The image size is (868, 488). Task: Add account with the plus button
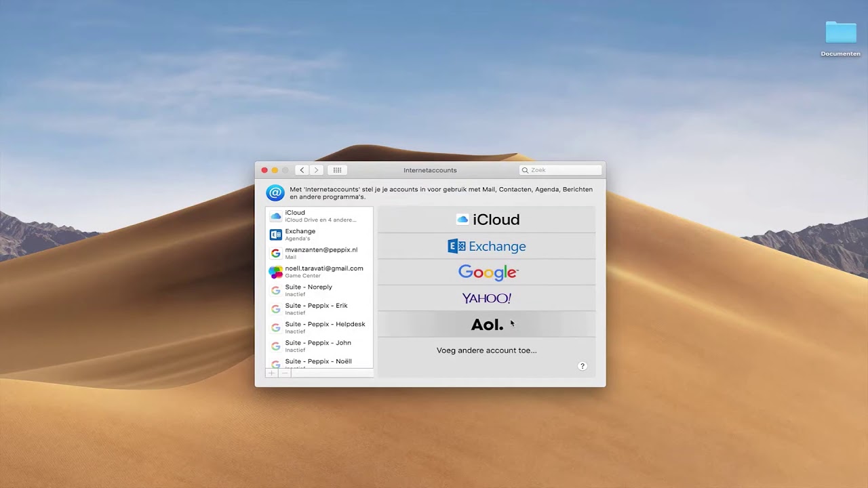point(272,373)
